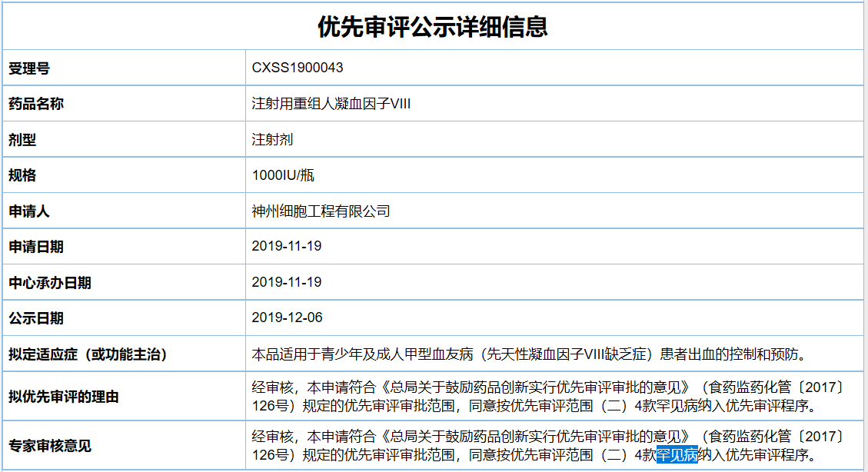Click the drug name 注射用重组人凝血因子VIII
This screenshot has width=868, height=472.
(x=331, y=104)
